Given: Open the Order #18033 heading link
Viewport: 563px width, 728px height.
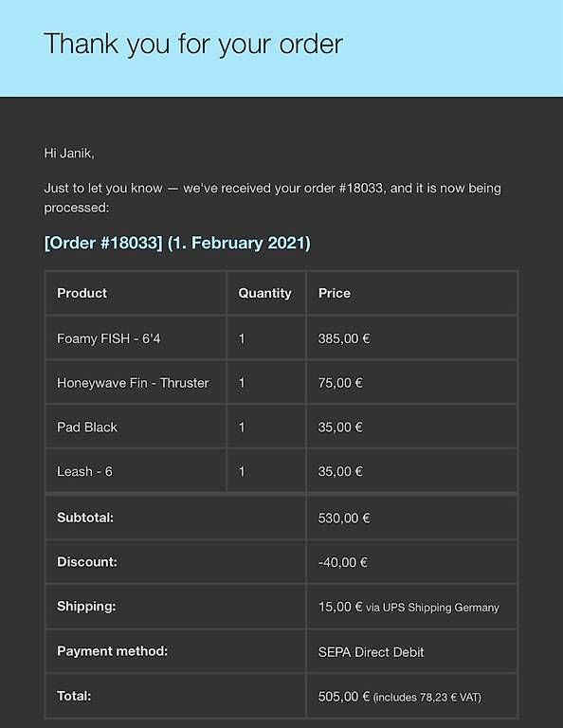Looking at the screenshot, I should [x=177, y=243].
